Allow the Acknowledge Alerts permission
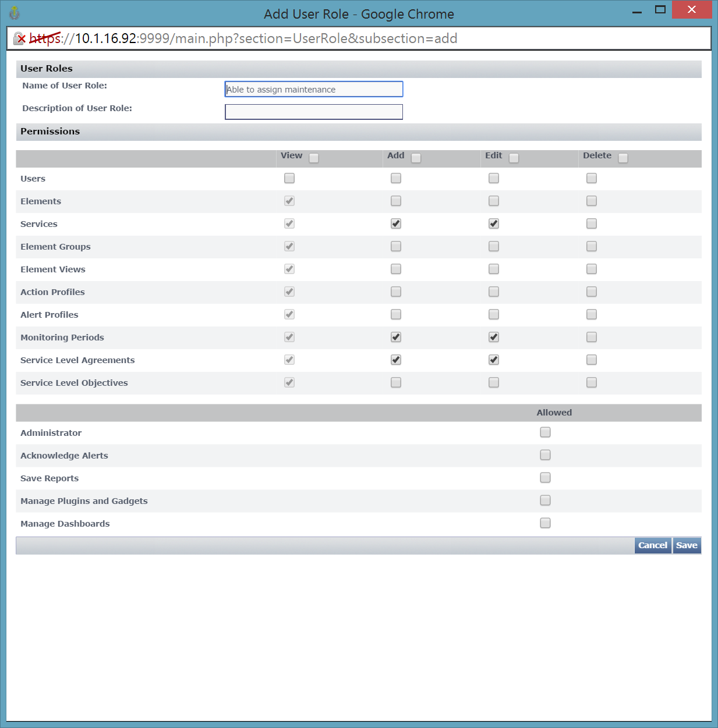 [x=545, y=454]
